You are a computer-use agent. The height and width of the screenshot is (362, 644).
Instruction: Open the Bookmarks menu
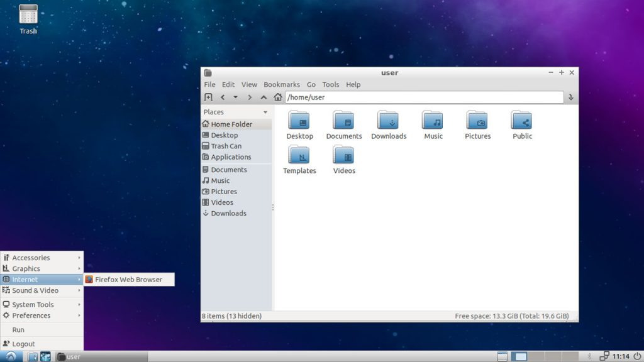click(282, 85)
